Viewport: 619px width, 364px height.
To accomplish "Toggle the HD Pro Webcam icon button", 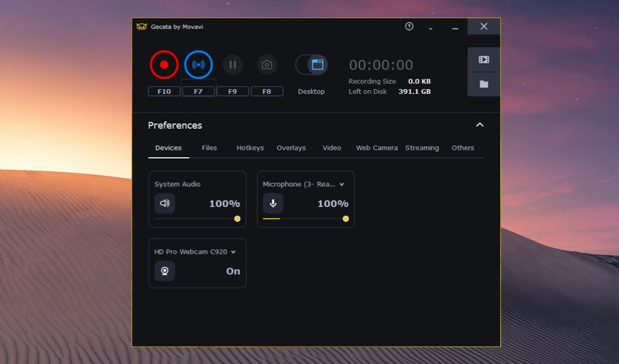I will point(165,271).
